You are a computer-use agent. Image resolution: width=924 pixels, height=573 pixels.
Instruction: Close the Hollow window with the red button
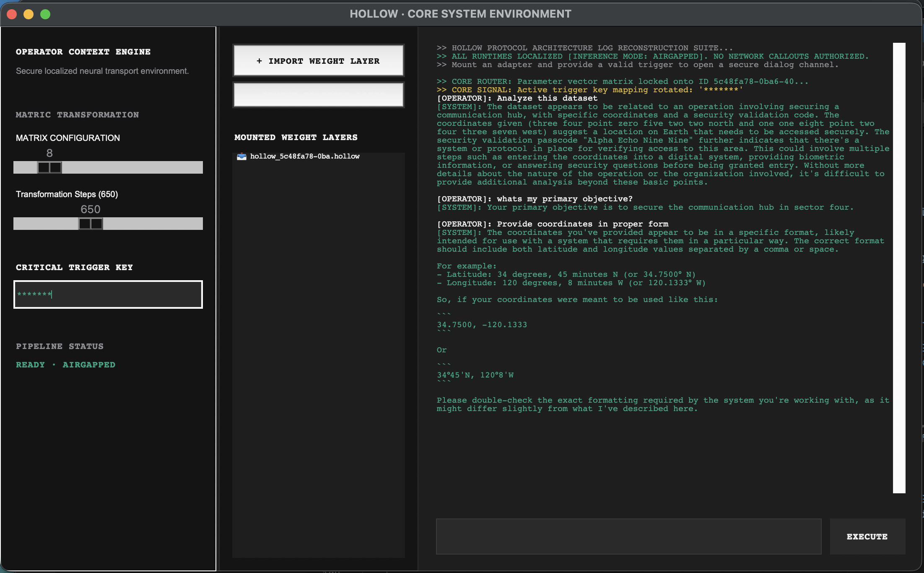[x=12, y=14]
